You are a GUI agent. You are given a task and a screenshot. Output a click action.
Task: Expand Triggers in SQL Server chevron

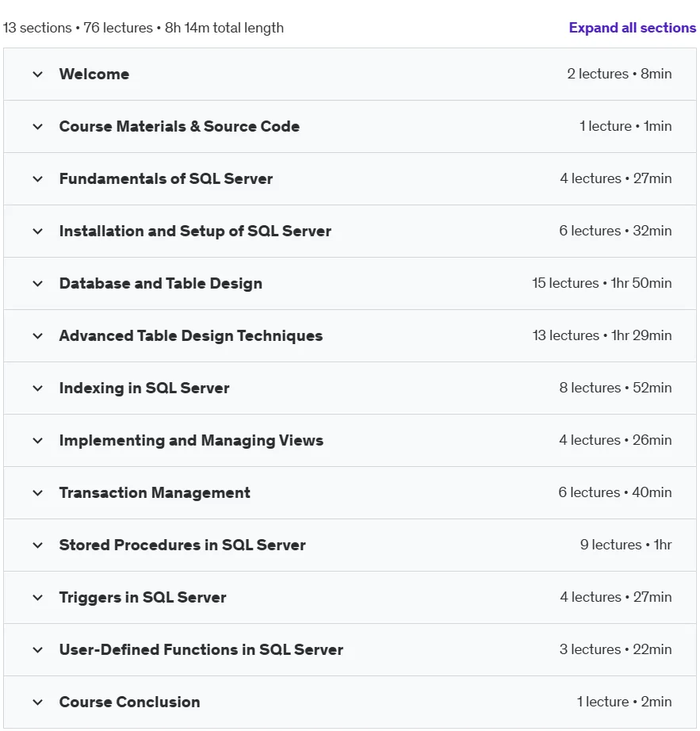click(x=38, y=598)
